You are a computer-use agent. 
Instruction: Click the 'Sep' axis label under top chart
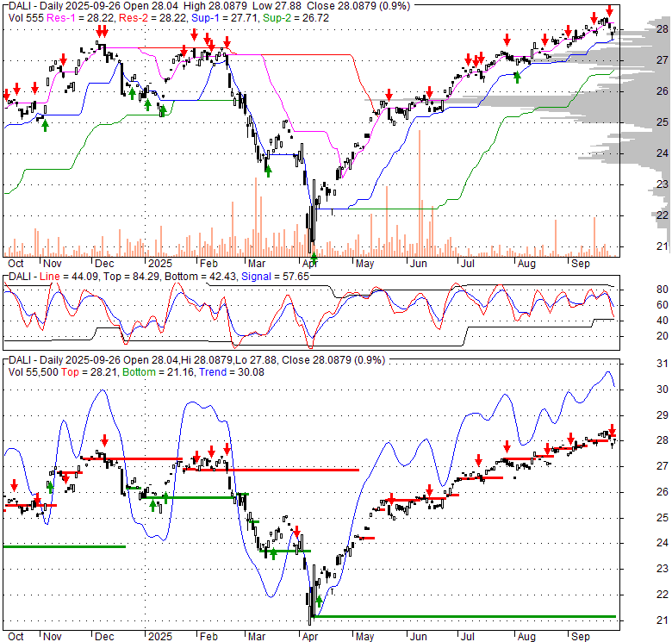tap(581, 264)
